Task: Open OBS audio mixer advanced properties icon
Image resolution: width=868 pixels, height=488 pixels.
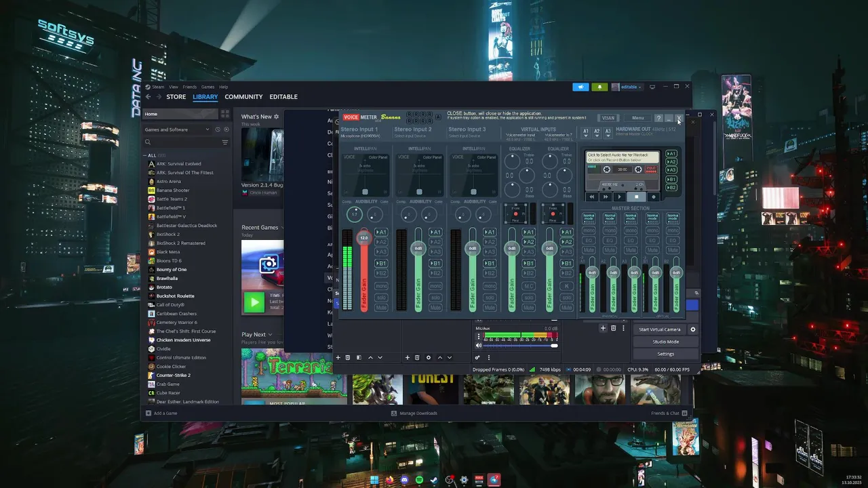Action: (x=477, y=357)
